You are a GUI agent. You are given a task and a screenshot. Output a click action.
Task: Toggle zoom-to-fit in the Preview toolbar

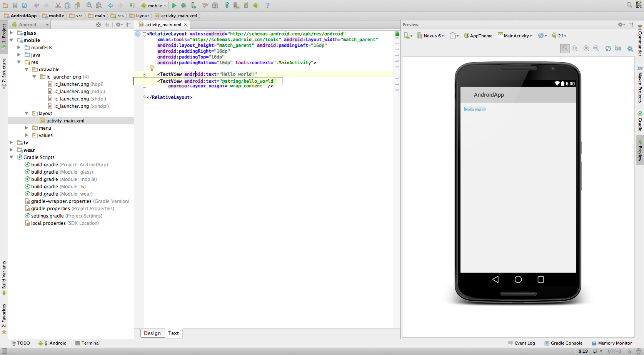coord(565,49)
